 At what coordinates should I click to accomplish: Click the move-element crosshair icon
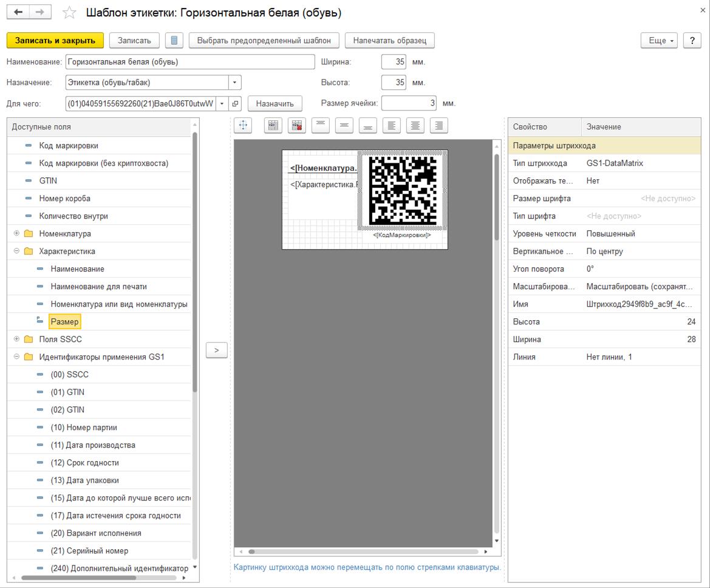point(243,125)
